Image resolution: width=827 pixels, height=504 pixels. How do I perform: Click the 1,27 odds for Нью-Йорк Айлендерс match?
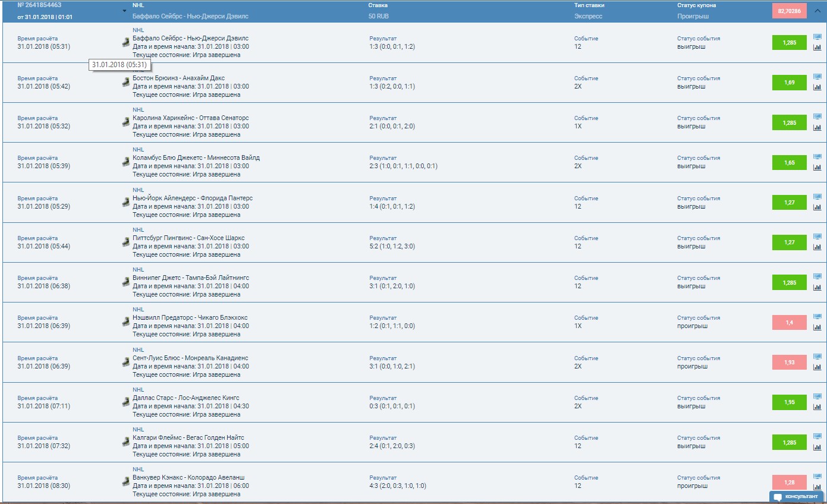(790, 203)
